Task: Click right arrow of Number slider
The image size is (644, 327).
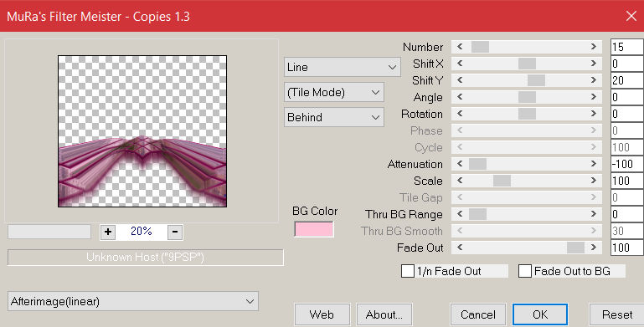Action: coord(594,47)
